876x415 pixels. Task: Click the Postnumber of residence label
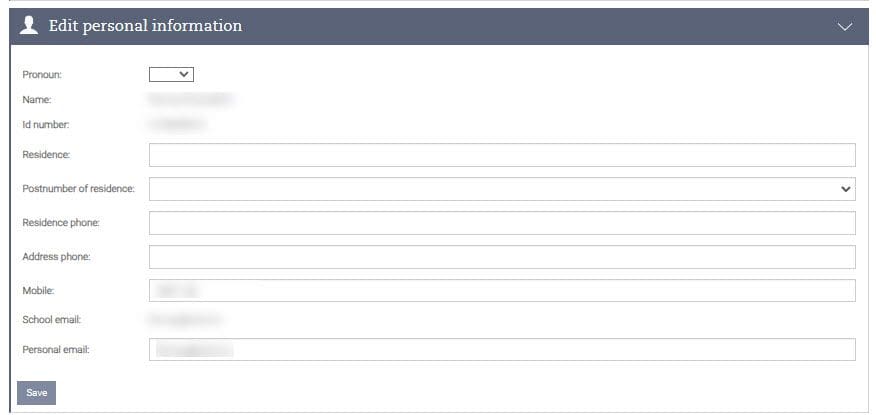point(78,188)
